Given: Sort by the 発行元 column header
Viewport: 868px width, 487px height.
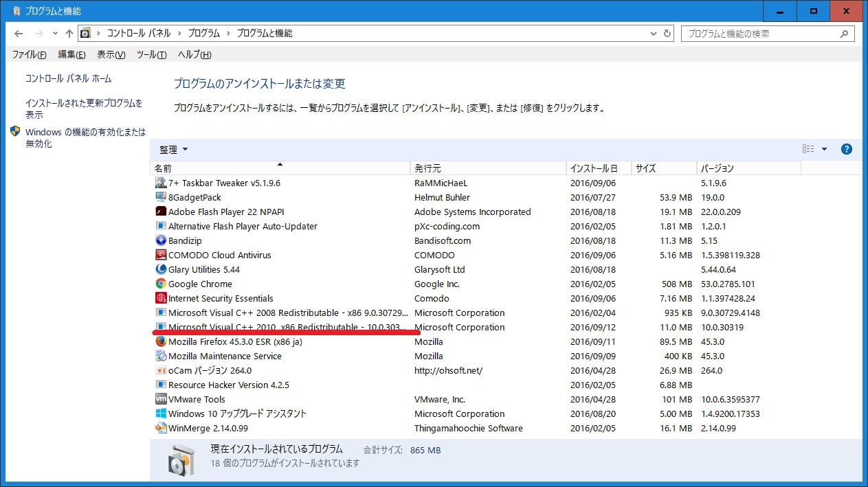Looking at the screenshot, I should pyautogui.click(x=488, y=168).
